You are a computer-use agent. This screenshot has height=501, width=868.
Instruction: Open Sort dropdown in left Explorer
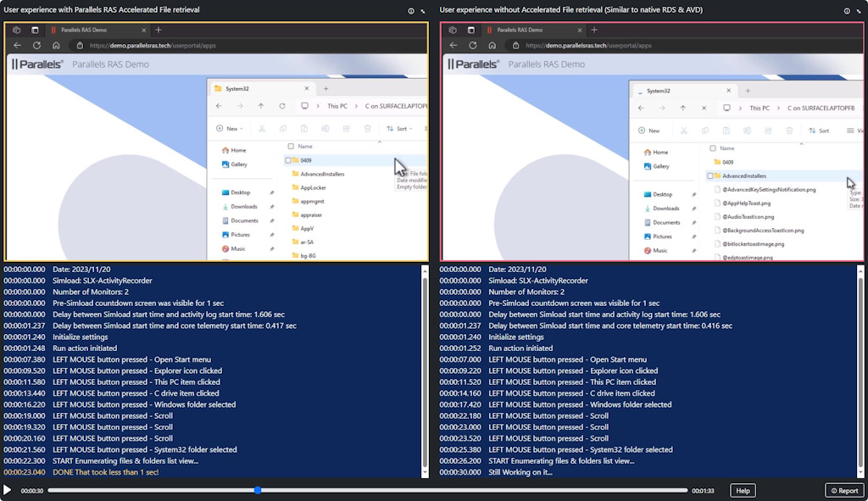click(398, 129)
